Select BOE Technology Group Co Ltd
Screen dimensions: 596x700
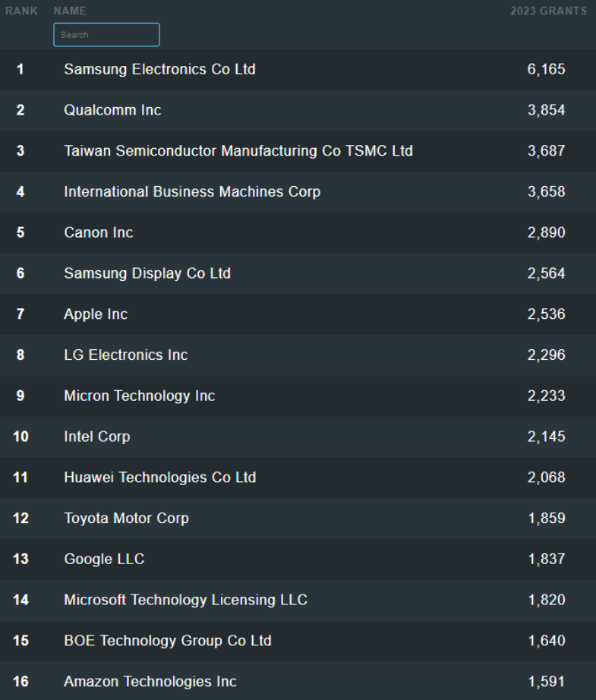pyautogui.click(x=167, y=641)
